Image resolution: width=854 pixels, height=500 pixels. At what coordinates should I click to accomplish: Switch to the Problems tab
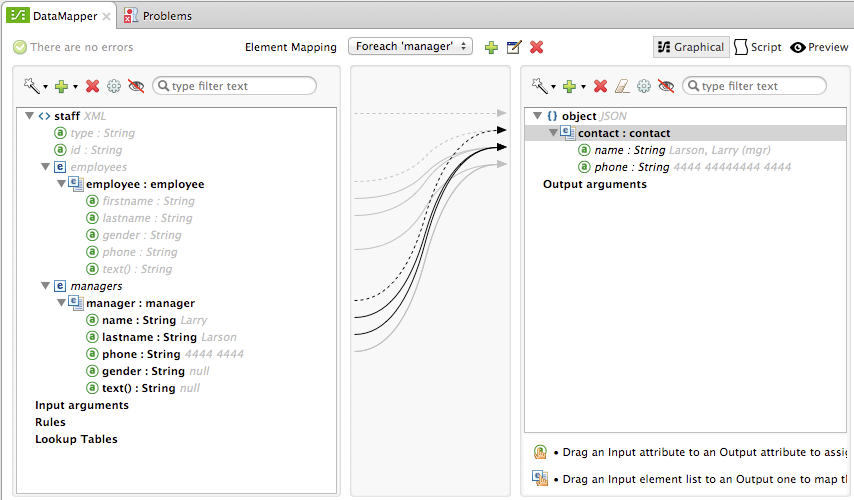pyautogui.click(x=158, y=16)
